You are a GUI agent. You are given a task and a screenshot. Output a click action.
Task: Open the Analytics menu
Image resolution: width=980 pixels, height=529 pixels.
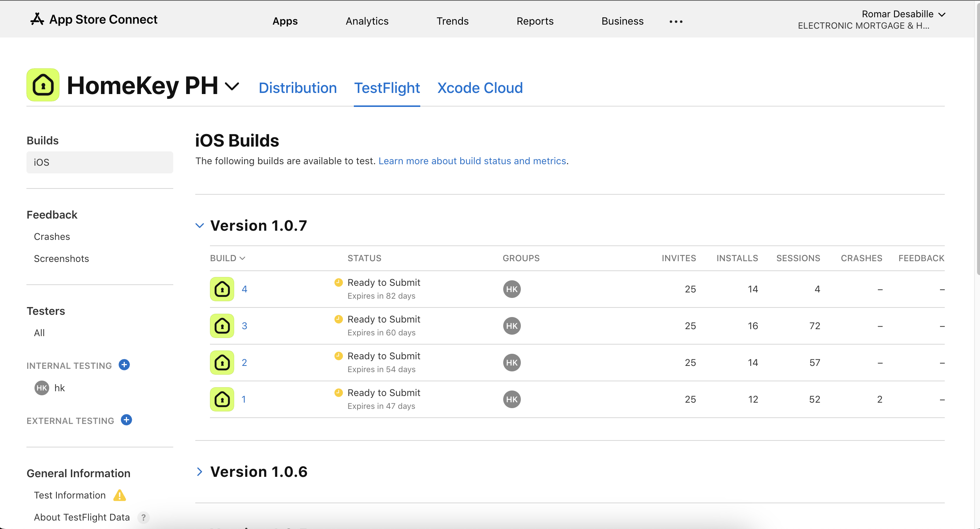(x=367, y=21)
